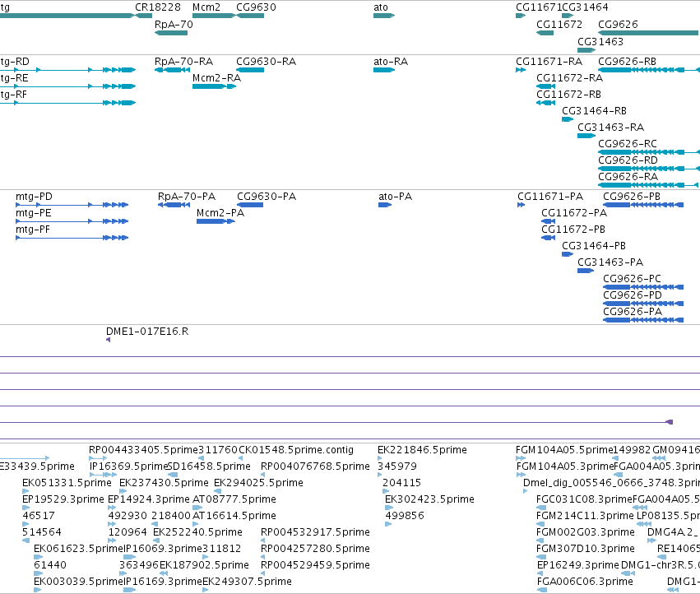Select protein mtg-PF

click(33, 230)
